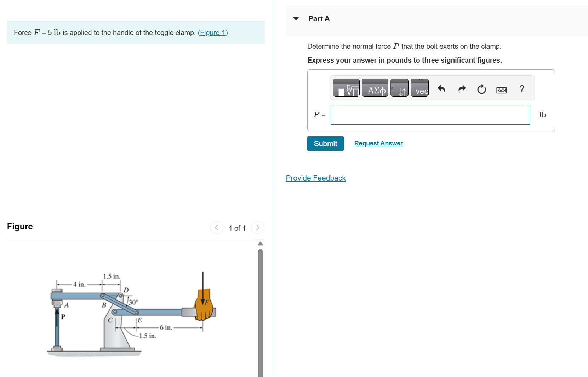Open the subscript and superscript palette
Screen dimensions: 588x377
[399, 88]
